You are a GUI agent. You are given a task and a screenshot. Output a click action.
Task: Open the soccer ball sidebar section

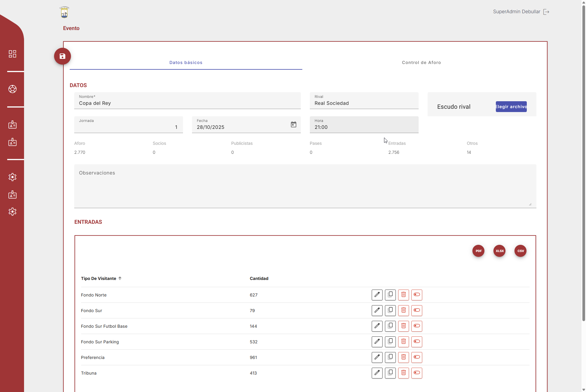[12, 89]
